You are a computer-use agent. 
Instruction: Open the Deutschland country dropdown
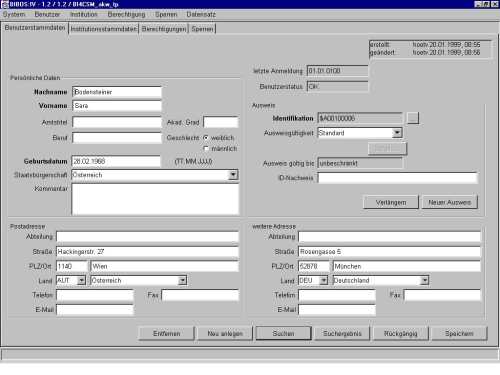click(424, 281)
